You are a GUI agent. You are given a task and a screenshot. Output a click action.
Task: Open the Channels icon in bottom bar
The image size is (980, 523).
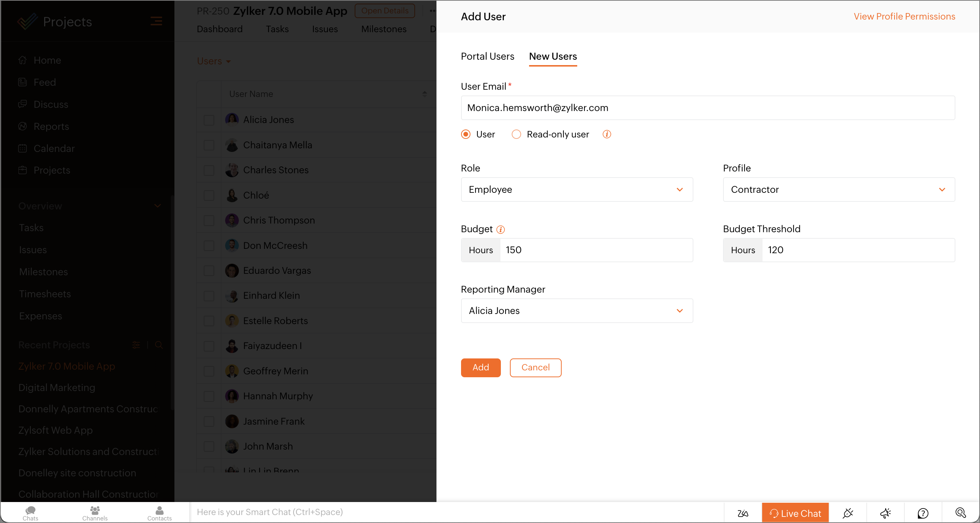(95, 513)
